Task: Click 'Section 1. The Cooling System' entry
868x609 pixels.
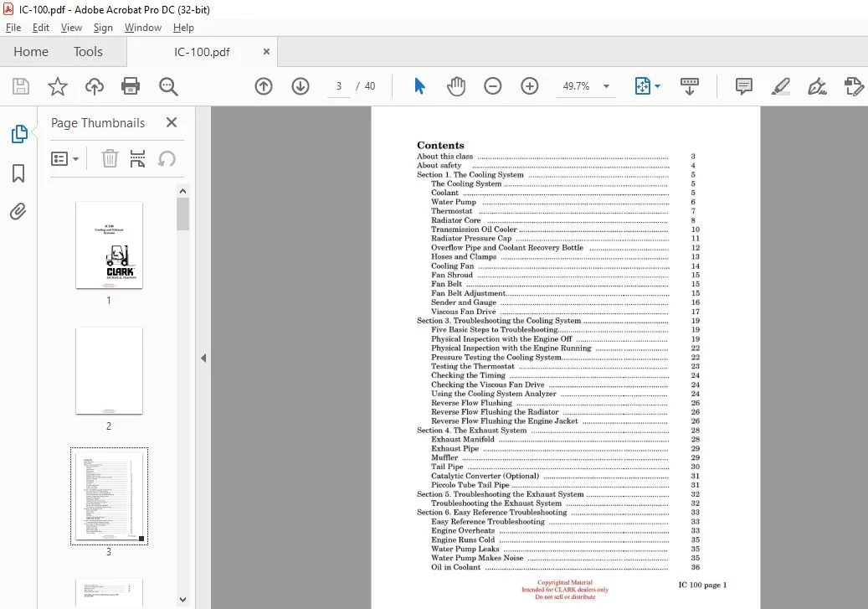Action: (x=470, y=174)
